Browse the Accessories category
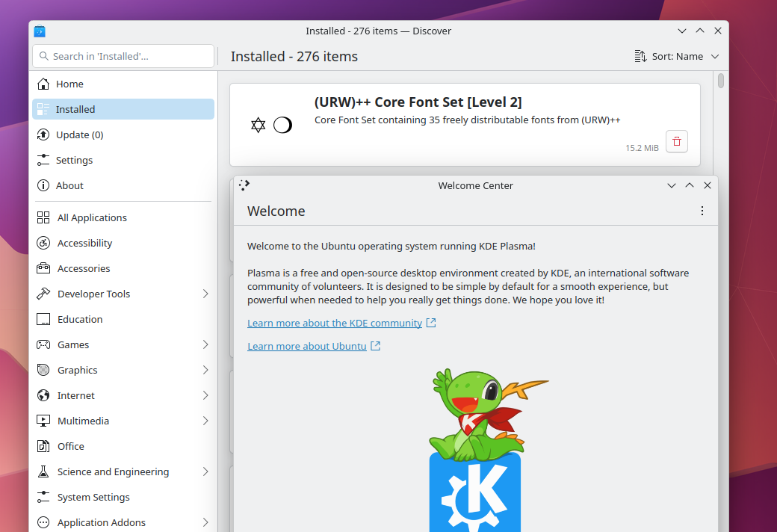 (123, 268)
